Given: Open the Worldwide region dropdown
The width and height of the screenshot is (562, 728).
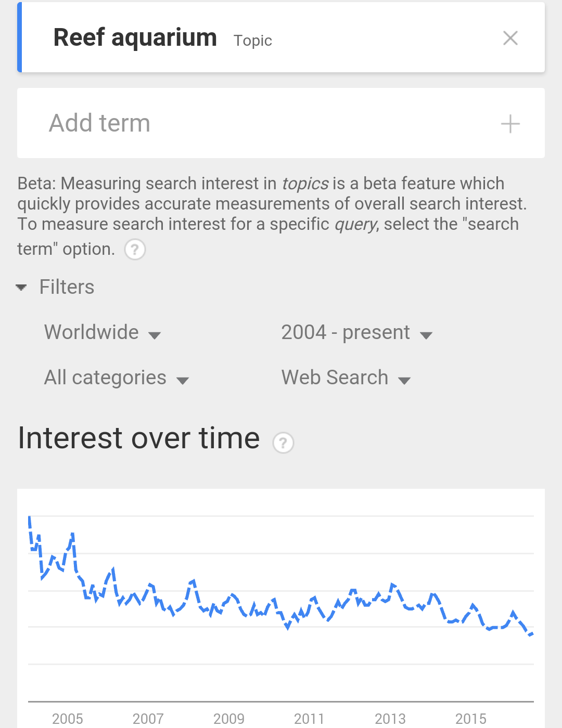Looking at the screenshot, I should pos(103,333).
